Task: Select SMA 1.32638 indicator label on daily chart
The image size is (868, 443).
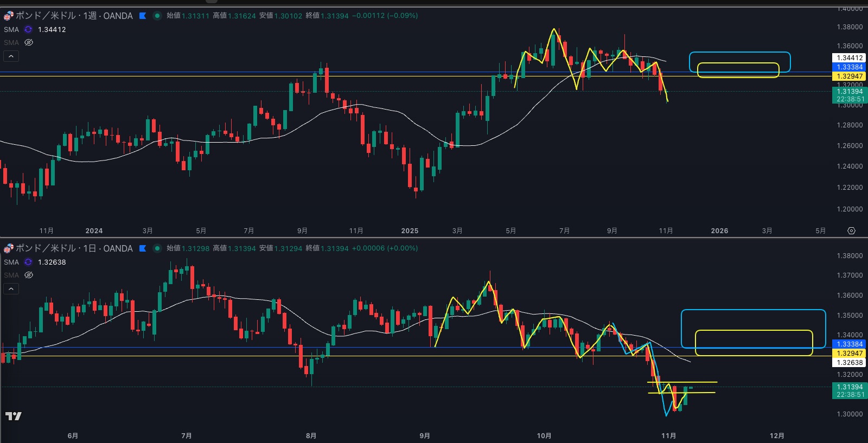Action: (x=11, y=262)
